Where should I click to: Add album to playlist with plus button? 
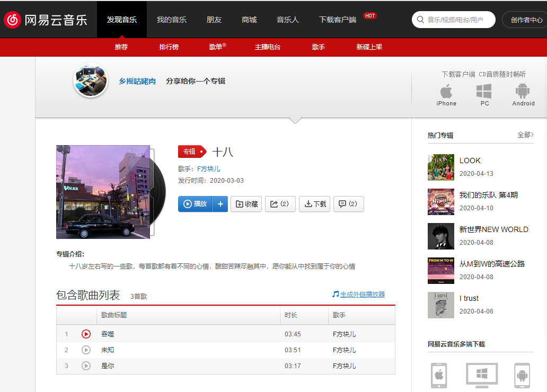pos(220,204)
